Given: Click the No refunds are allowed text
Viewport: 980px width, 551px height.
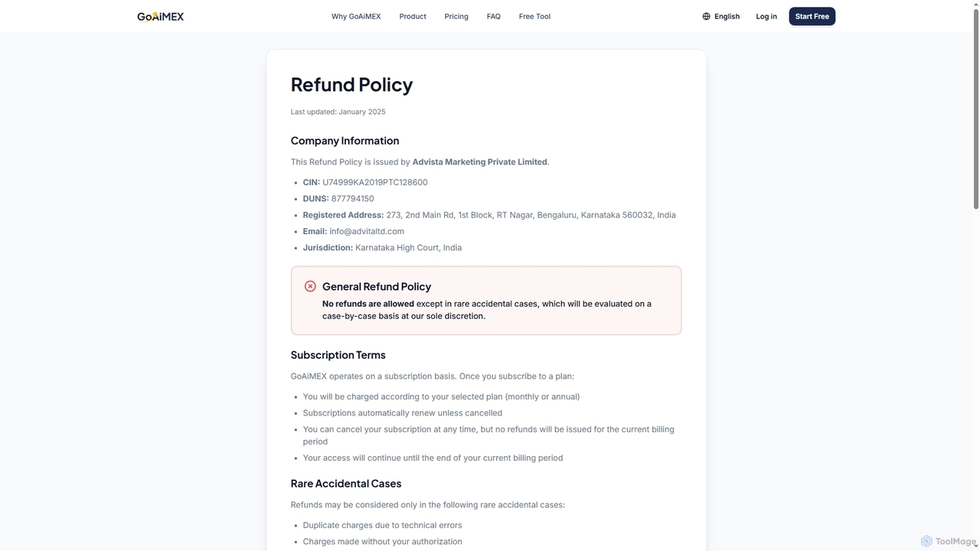Looking at the screenshot, I should click(x=368, y=304).
